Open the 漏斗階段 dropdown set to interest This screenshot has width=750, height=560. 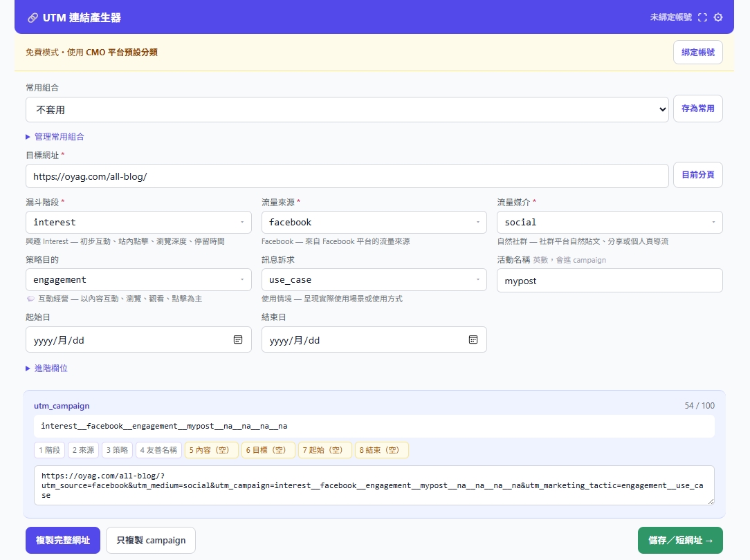tap(138, 222)
